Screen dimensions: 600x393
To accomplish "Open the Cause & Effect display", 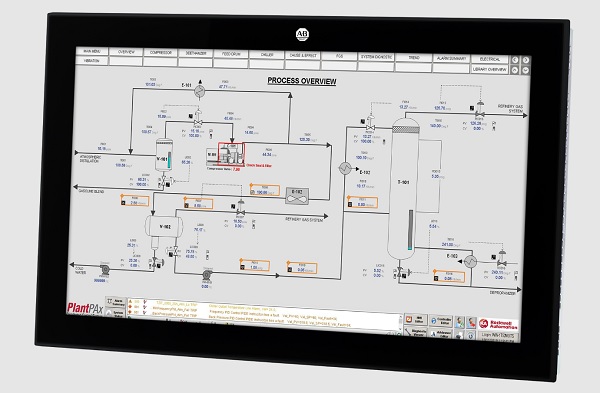I will (303, 55).
